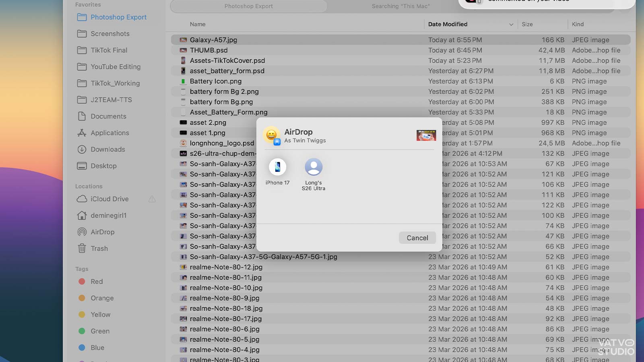The height and width of the screenshot is (362, 644).
Task: Sort files by Date Modified column
Action: pos(448,25)
